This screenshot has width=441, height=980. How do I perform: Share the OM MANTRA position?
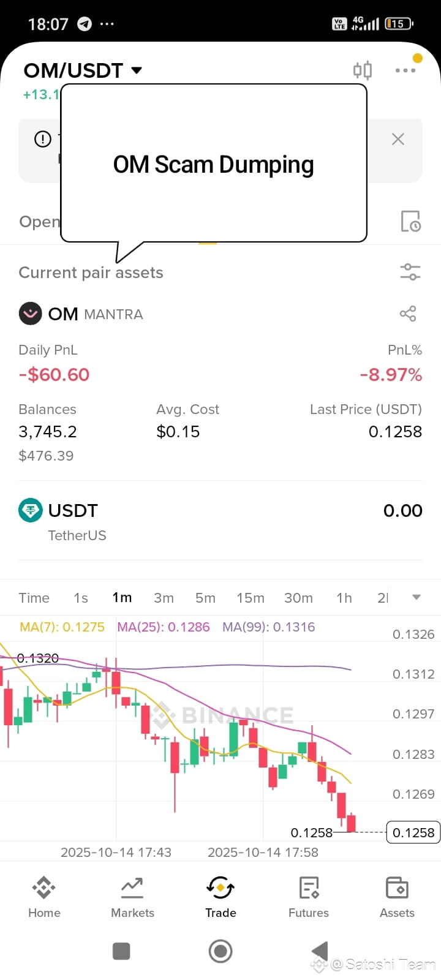point(408,314)
